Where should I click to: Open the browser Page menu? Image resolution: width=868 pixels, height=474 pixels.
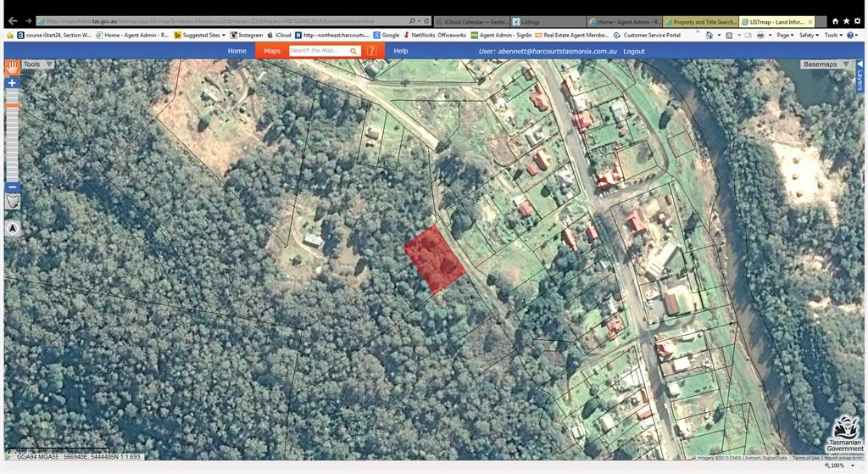tap(785, 36)
